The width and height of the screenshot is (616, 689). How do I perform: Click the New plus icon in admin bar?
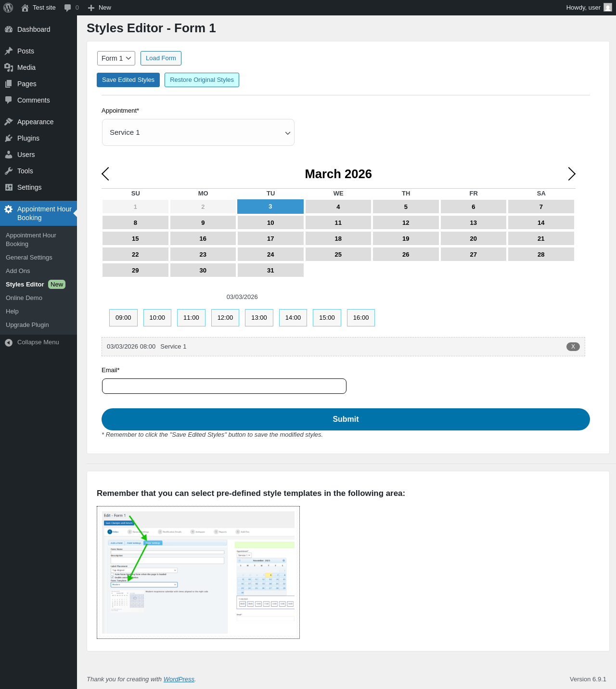91,8
